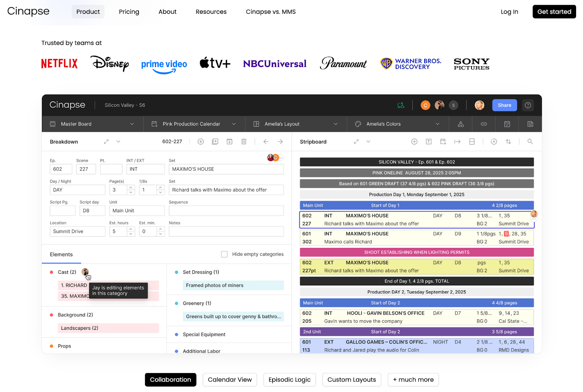The height and width of the screenshot is (392, 583).
Task: Increase the Page(s) stepper value
Action: click(131, 187)
